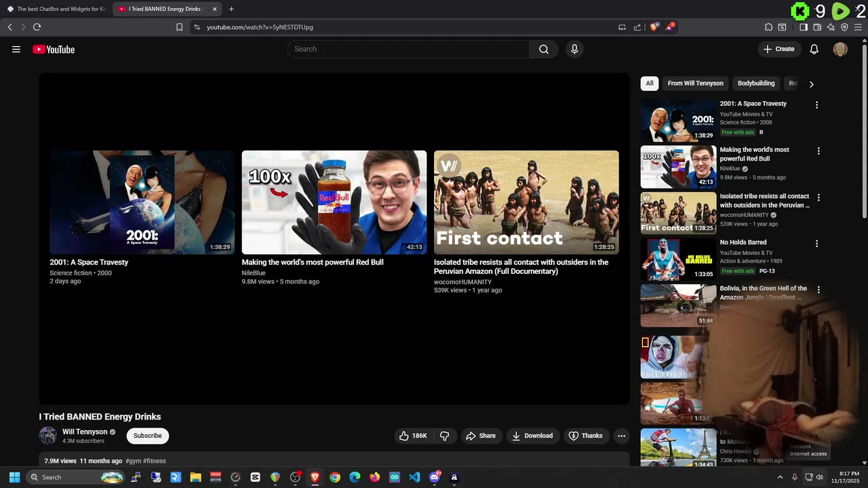The width and height of the screenshot is (868, 488).
Task: Open sidebar Bolivia Green Hell video thumbnail
Action: [678, 305]
